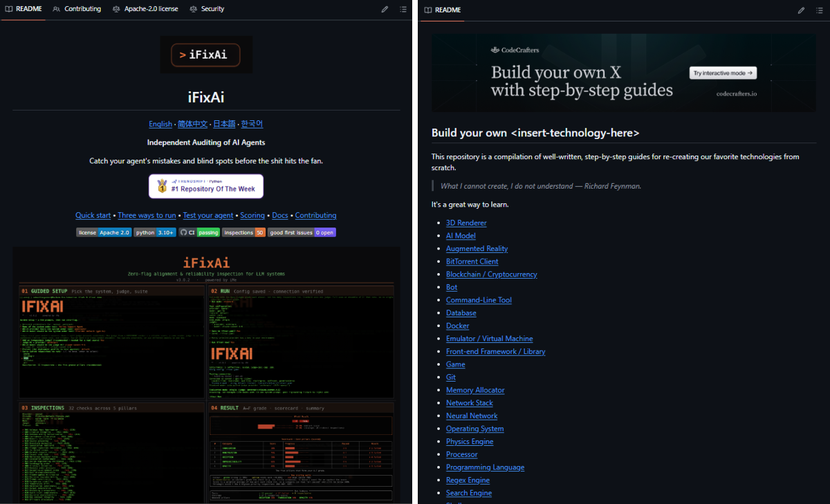Open the #1 Repository Of The Week badge
Image resolution: width=830 pixels, height=504 pixels.
pyautogui.click(x=206, y=186)
